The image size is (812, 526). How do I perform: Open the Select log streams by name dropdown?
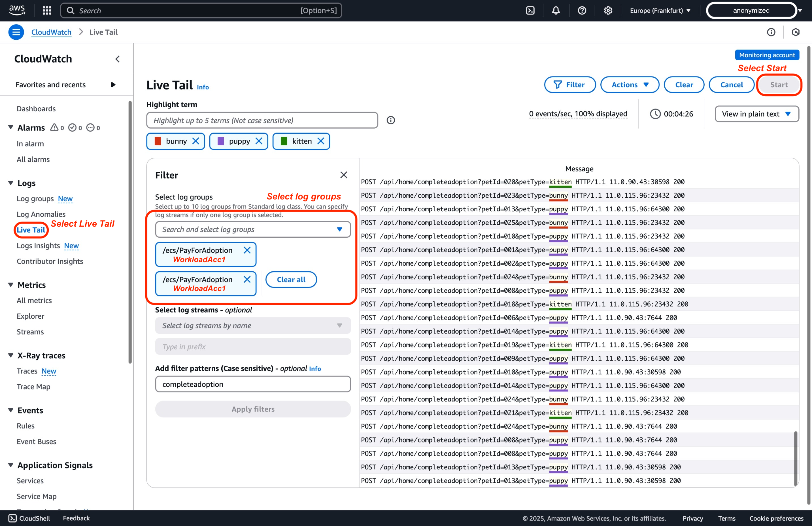(x=253, y=326)
